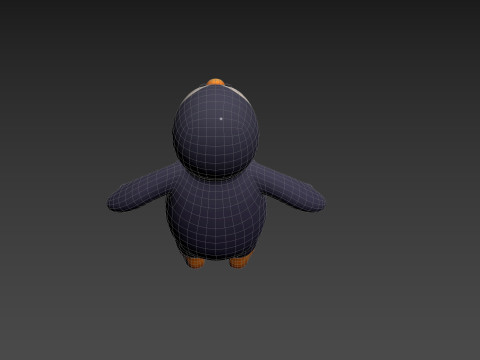This screenshot has height=360, width=480.
Task: Select the penguin's round head mesh
Action: [216, 131]
